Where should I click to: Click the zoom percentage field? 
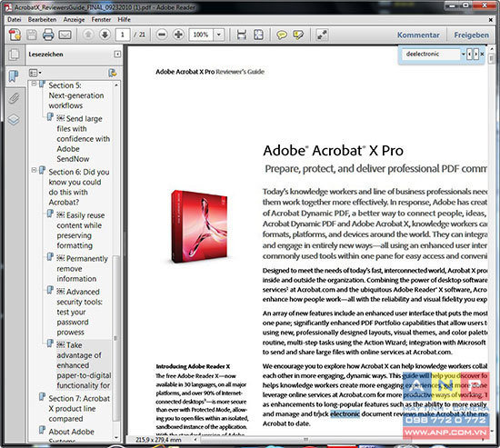(201, 35)
